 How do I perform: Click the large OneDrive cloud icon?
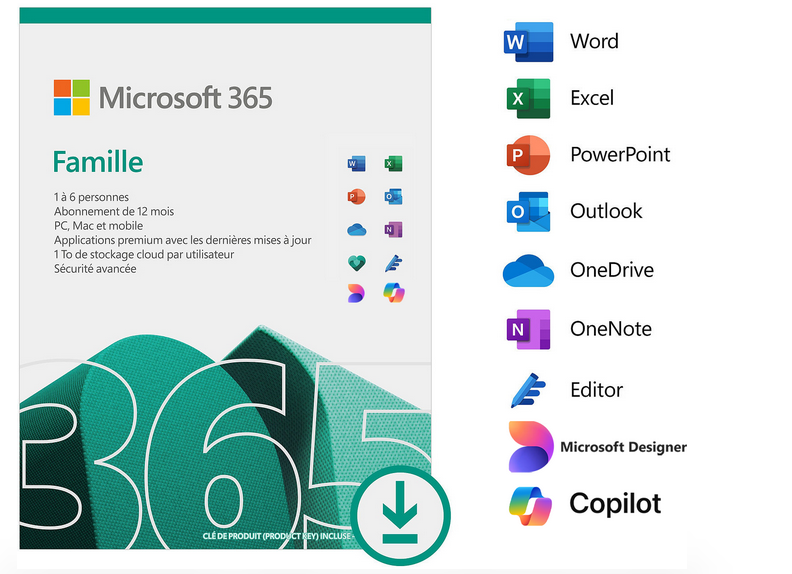point(528,270)
